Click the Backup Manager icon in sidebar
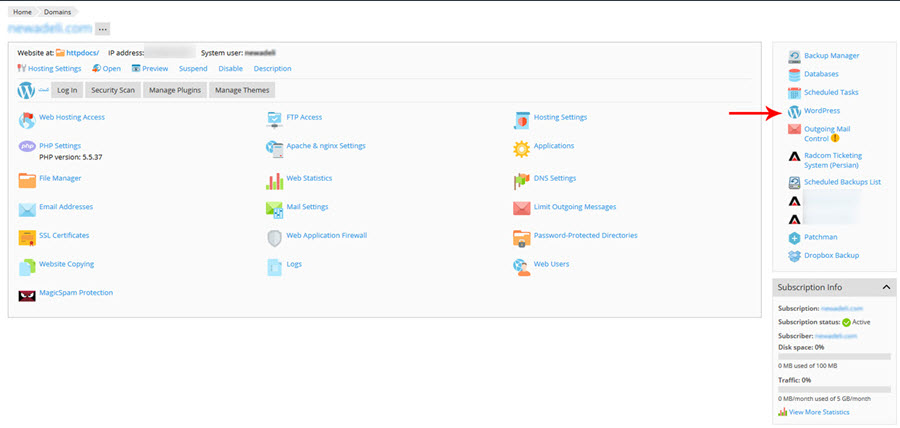 point(794,56)
